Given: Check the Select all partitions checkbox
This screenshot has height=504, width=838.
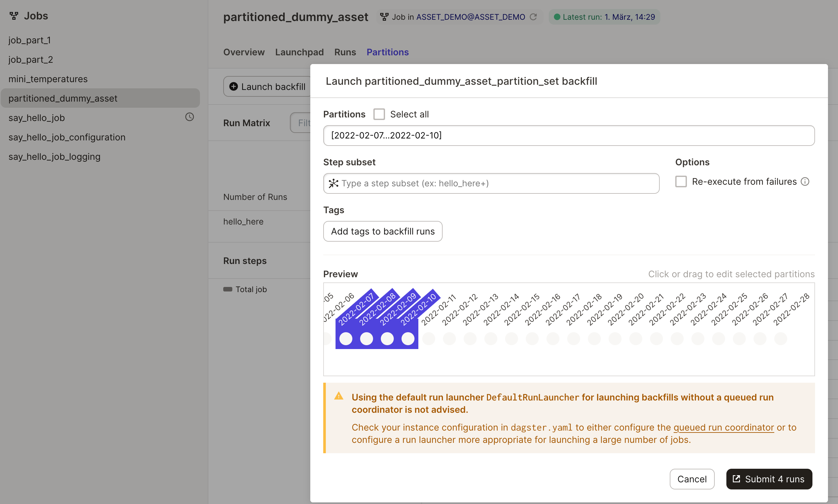Looking at the screenshot, I should pos(379,114).
